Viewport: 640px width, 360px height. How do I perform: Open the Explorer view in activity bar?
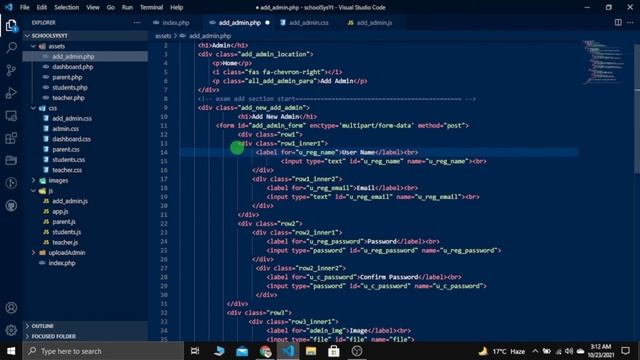[11, 26]
